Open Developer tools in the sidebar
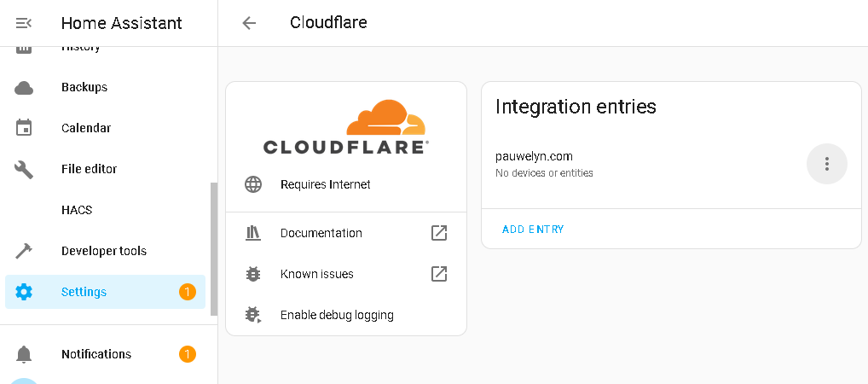The height and width of the screenshot is (384, 868). pos(105,251)
